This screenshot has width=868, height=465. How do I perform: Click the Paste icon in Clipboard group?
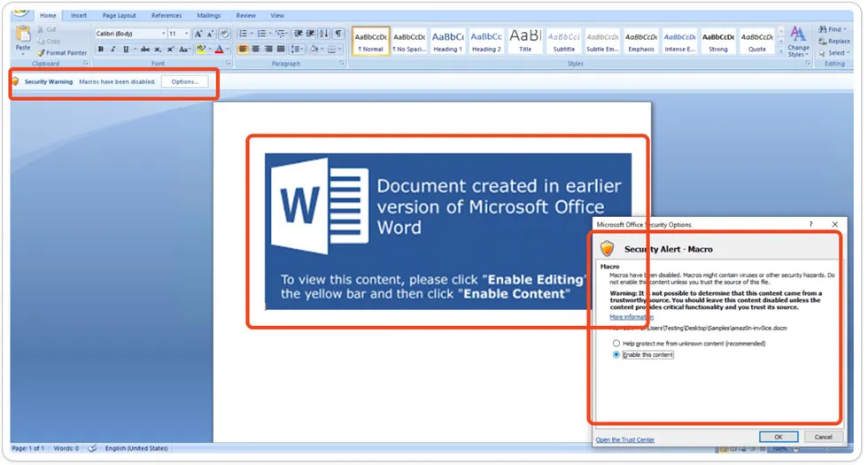(x=23, y=35)
